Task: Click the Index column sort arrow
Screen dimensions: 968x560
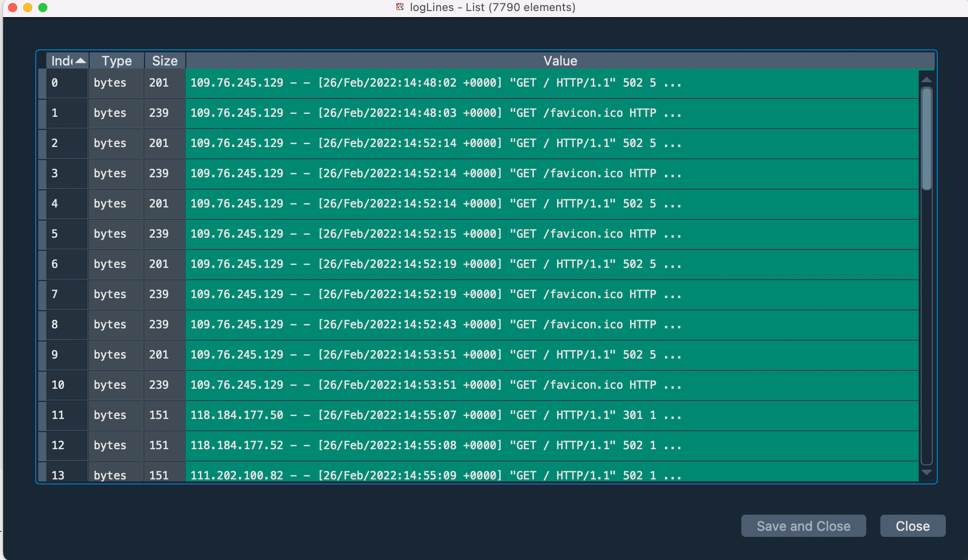Action: click(x=81, y=61)
